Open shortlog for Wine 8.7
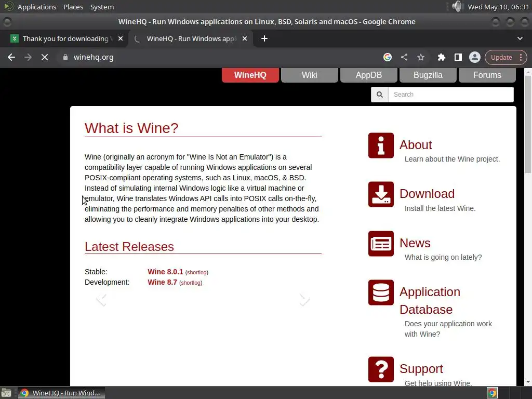This screenshot has width=532, height=399. pos(191,283)
